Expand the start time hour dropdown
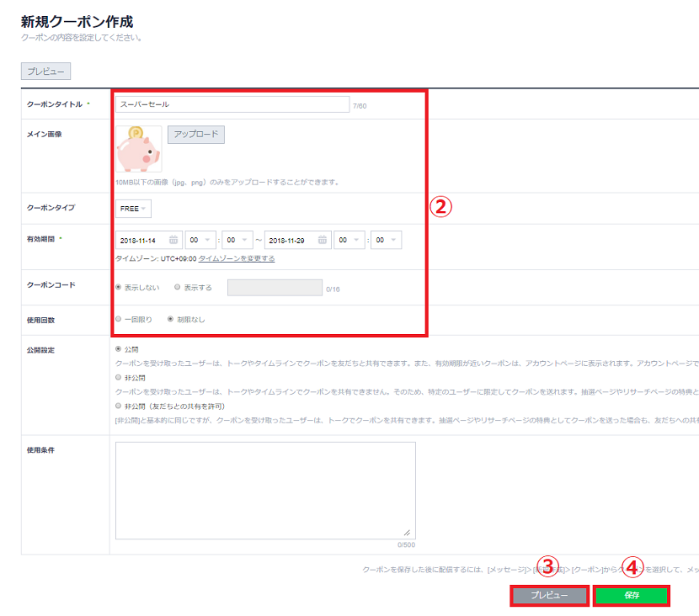This screenshot has height=616, width=699. [x=200, y=240]
